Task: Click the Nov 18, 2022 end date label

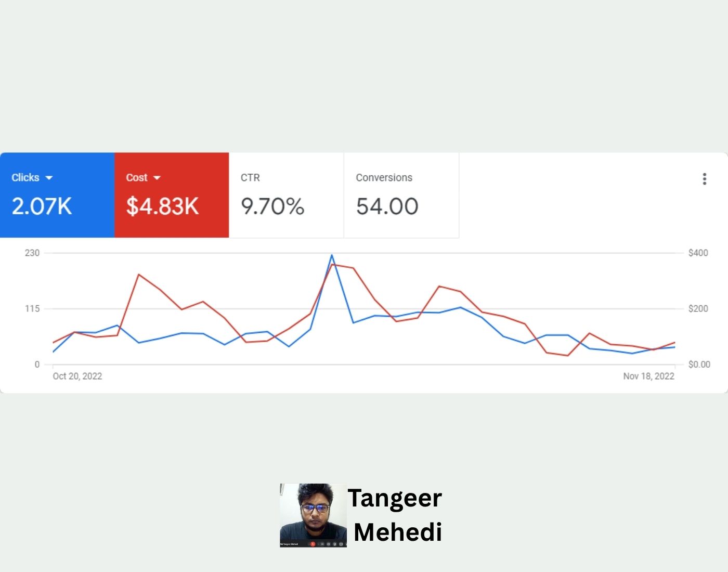Action: click(648, 376)
